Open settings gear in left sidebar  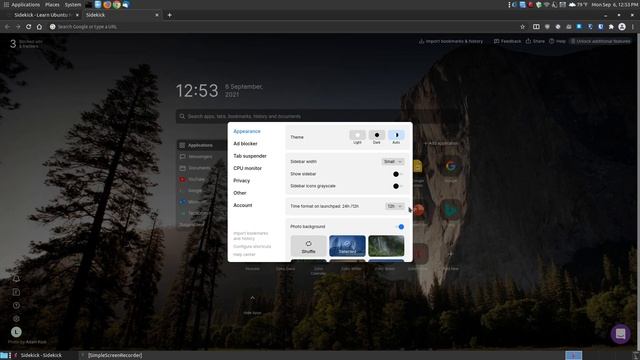16,318
